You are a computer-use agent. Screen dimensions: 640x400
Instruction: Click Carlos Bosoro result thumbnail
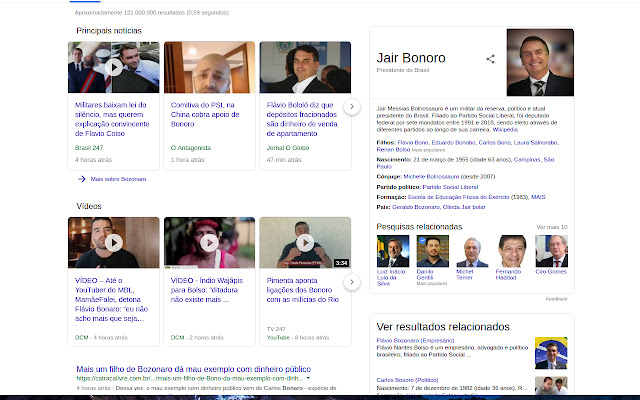coord(551,386)
